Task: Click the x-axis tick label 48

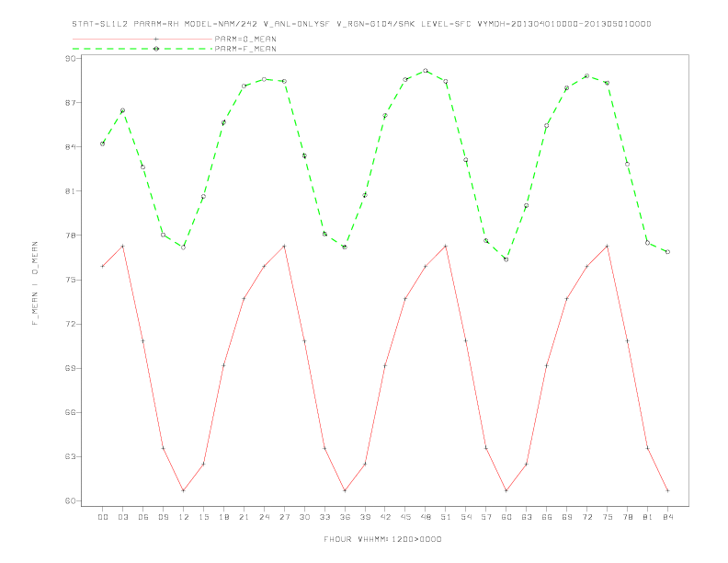Action: [x=426, y=517]
